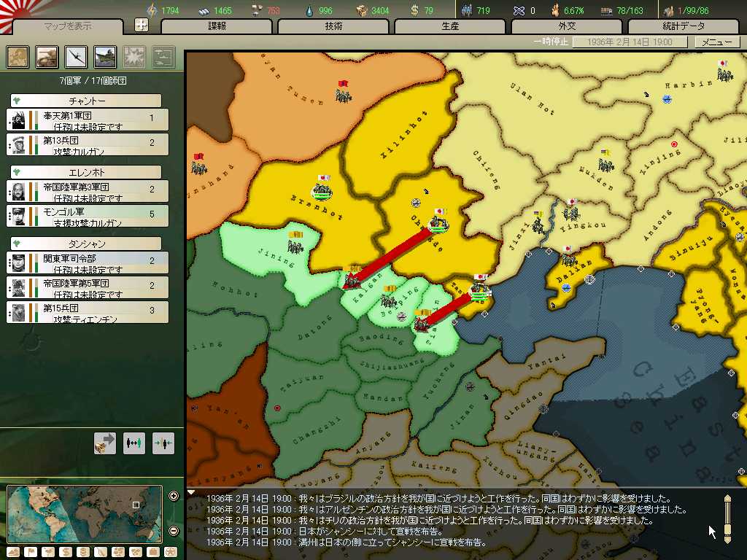Select the Japanese unit in Erenhot province
The width and height of the screenshot is (747, 560).
322,187
